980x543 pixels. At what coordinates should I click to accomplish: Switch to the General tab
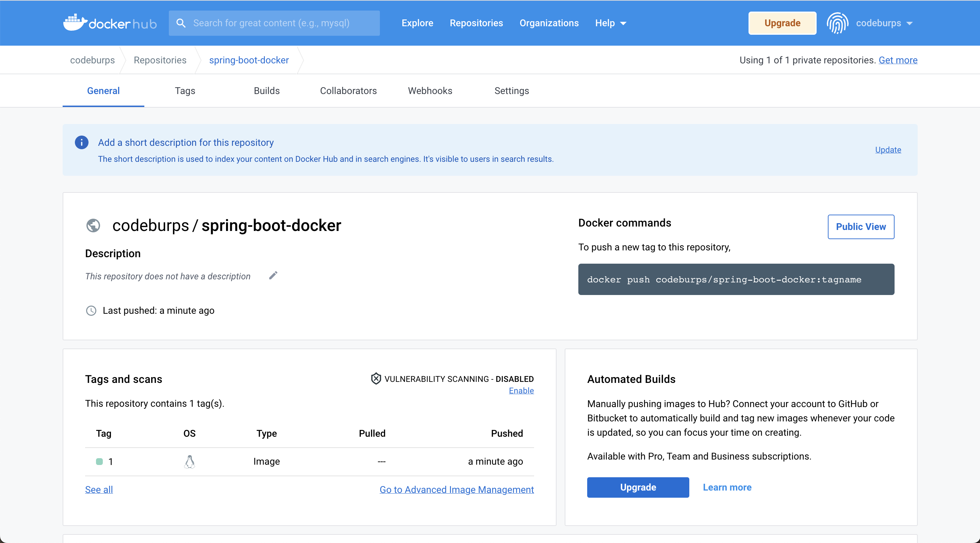[x=103, y=91]
